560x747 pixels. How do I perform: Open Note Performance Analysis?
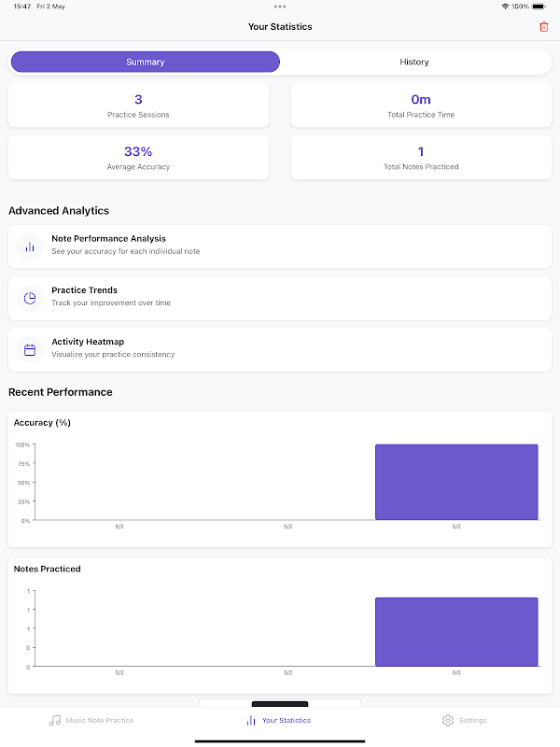pos(280,247)
